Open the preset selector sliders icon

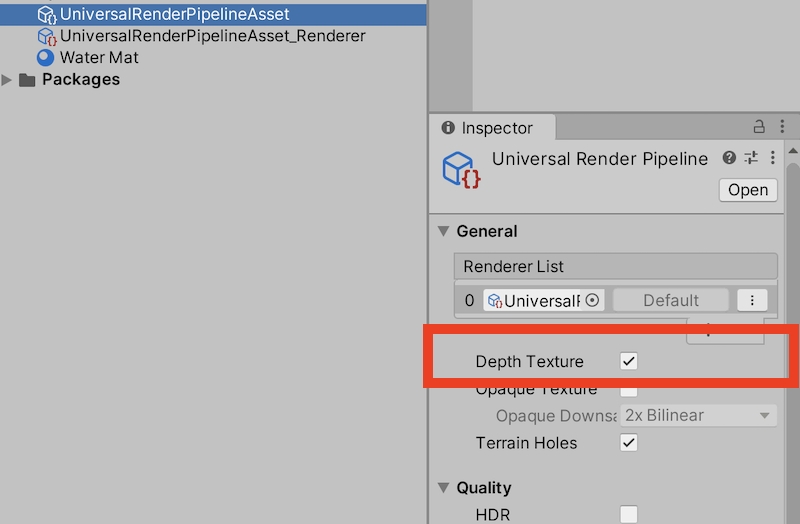[x=751, y=158]
